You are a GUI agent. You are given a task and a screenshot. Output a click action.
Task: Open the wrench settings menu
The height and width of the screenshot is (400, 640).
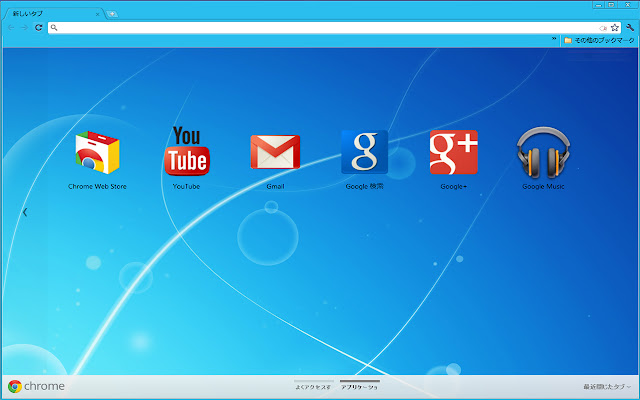pos(630,28)
